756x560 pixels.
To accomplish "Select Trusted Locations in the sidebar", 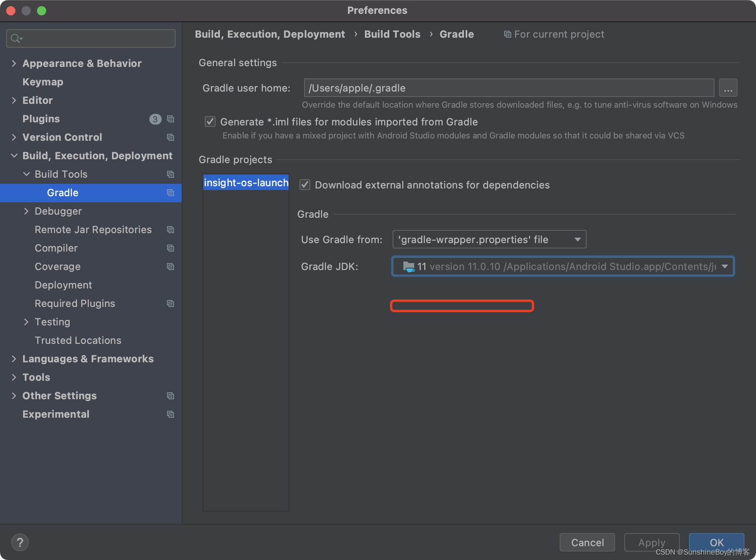I will click(x=78, y=340).
